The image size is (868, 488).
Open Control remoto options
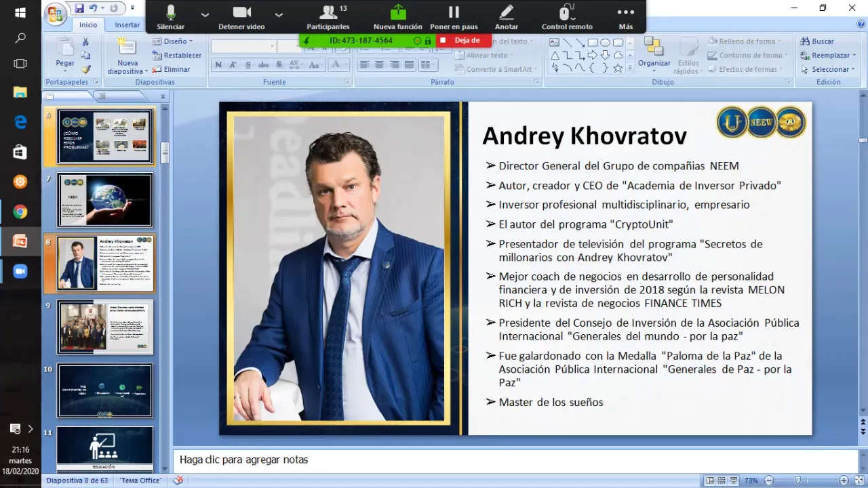(x=567, y=17)
